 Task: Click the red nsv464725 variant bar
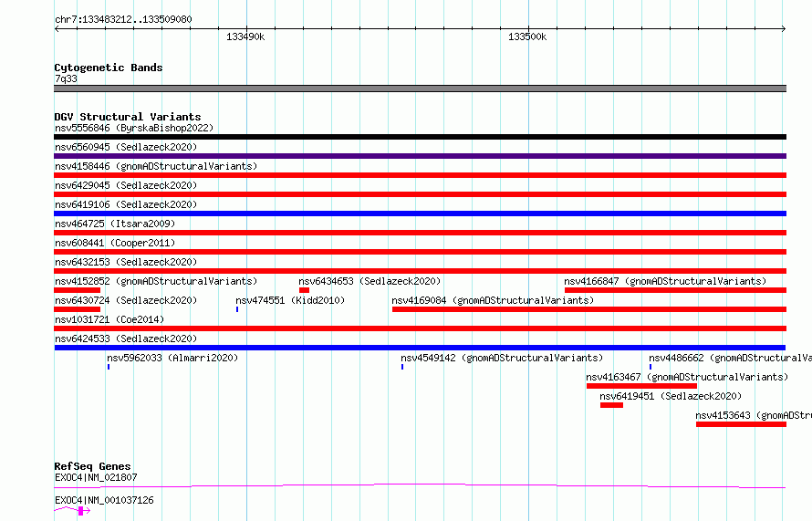tap(420, 233)
